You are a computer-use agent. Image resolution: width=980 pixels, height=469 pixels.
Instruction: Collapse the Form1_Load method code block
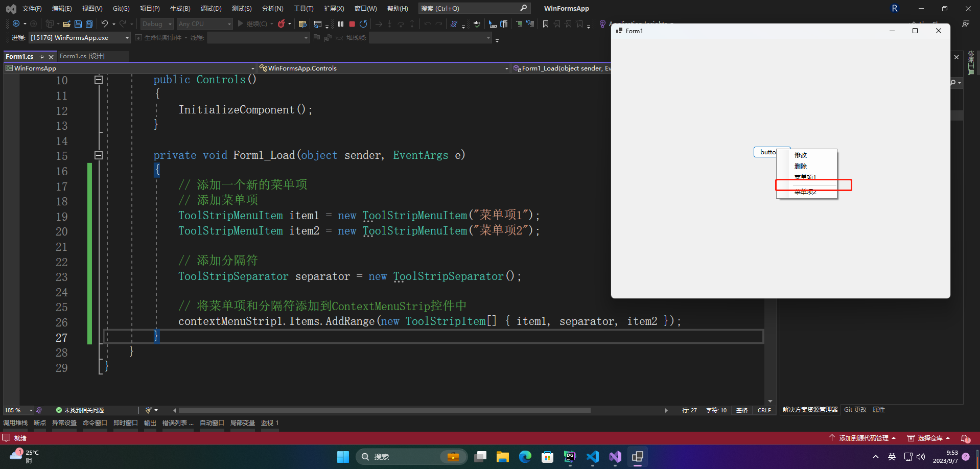tap(99, 155)
